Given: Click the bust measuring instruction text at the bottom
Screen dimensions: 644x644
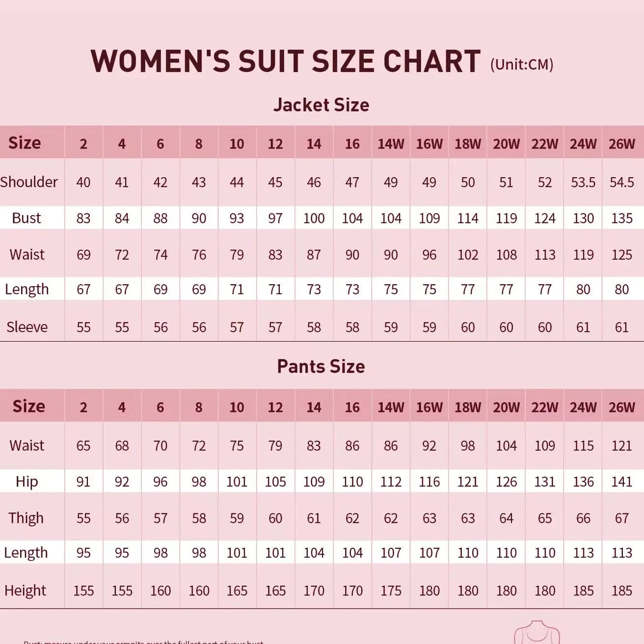Looking at the screenshot, I should 143,642.
